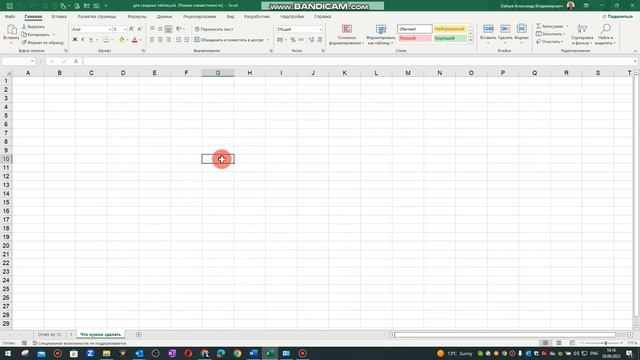Click the decrease indent icon

pos(178,40)
